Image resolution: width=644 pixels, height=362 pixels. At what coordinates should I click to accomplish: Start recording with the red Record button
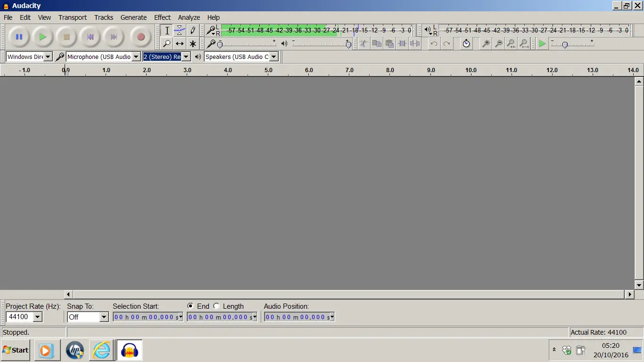[140, 37]
